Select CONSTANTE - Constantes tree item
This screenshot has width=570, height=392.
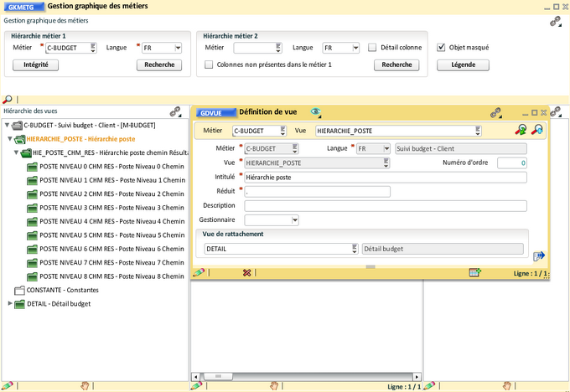pyautogui.click(x=63, y=290)
